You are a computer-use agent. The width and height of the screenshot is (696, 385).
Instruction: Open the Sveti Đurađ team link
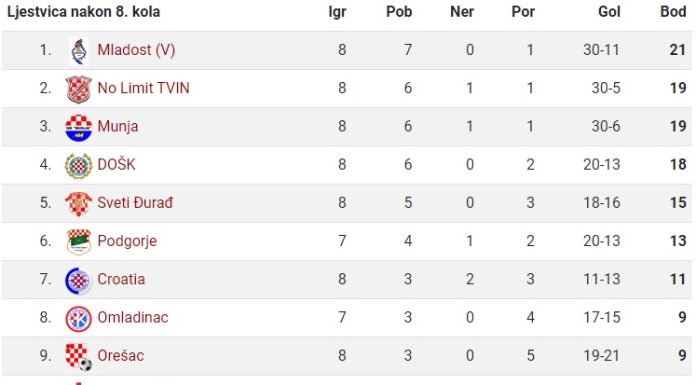coord(135,203)
